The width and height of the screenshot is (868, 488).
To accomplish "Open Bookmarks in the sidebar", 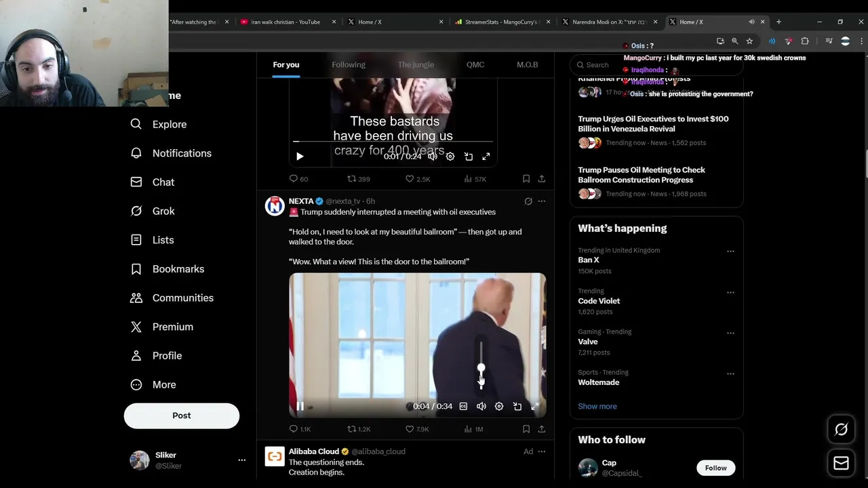I will (x=167, y=269).
